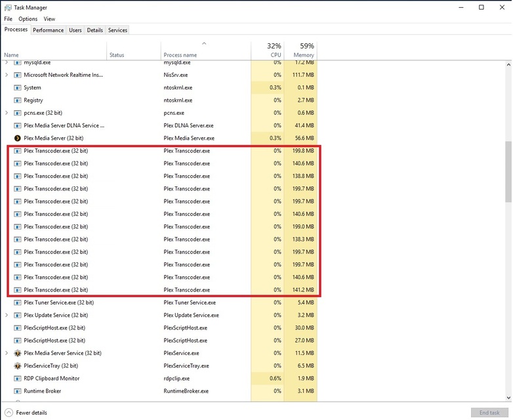Click the RDP Clipboard Monitor icon
This screenshot has width=513, height=420.
pyautogui.click(x=17, y=379)
